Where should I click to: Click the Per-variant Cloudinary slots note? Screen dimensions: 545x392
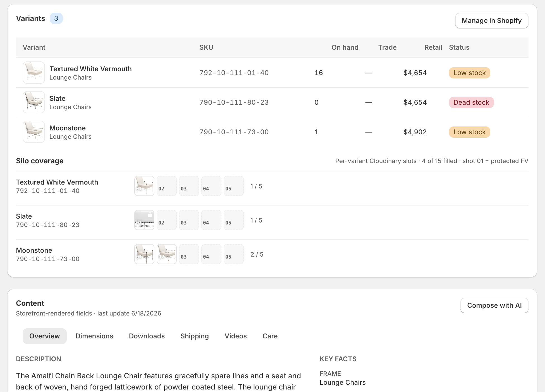(x=432, y=161)
